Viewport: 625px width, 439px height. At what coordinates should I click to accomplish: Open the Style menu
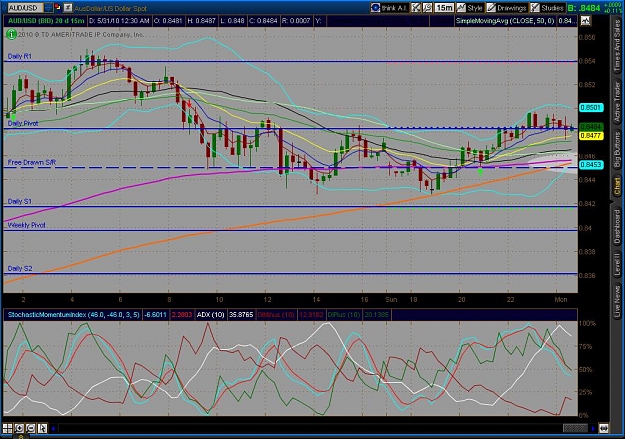(x=470, y=8)
